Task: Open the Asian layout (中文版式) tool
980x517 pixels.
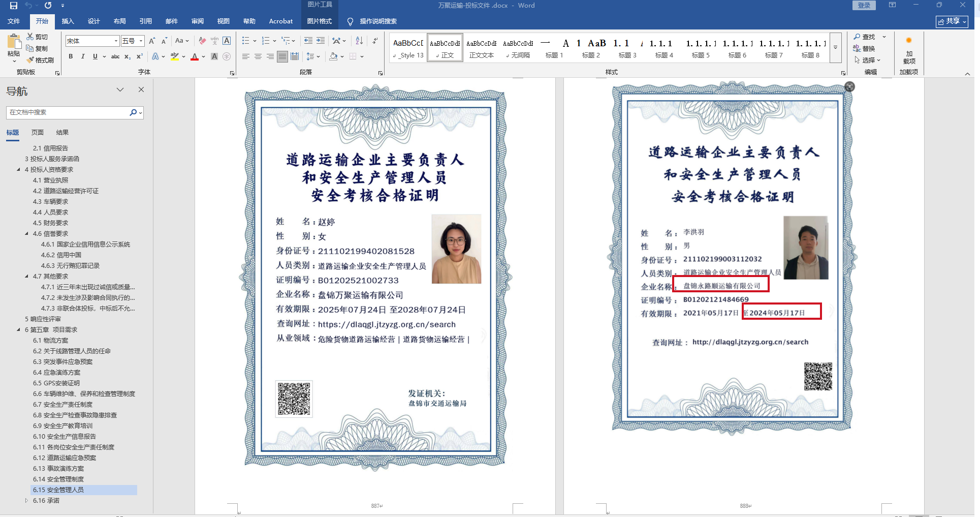Action: (x=336, y=41)
